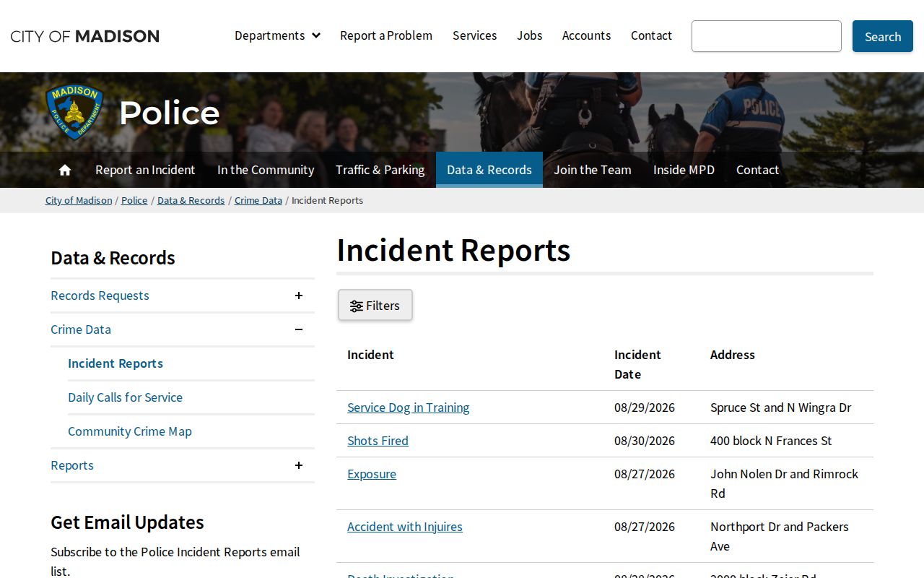Select the Traffic & Parking tab

[x=380, y=170]
